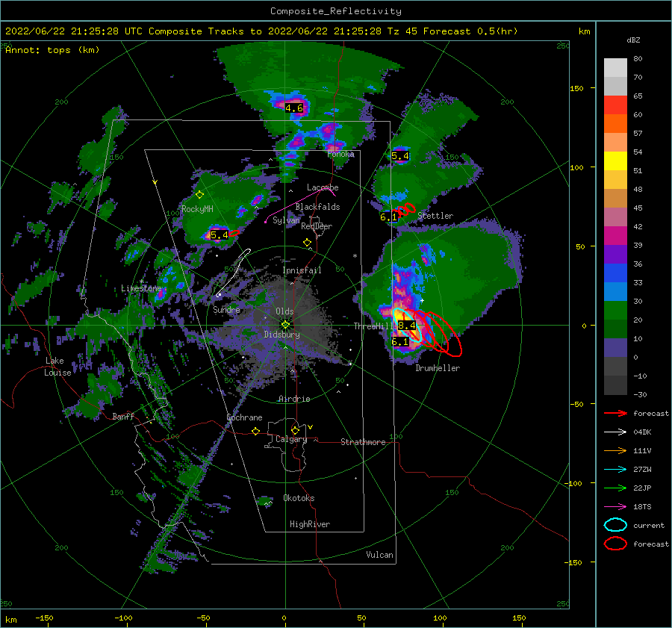
Task: Click the Stettler town label
Action: pos(435,216)
